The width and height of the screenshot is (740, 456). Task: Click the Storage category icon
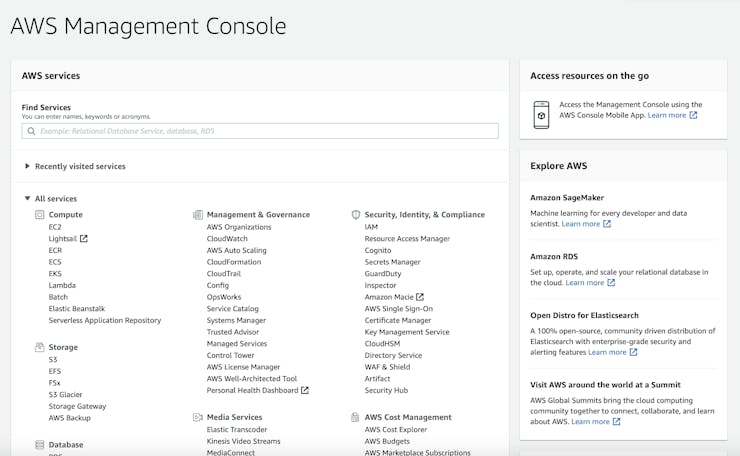click(40, 347)
